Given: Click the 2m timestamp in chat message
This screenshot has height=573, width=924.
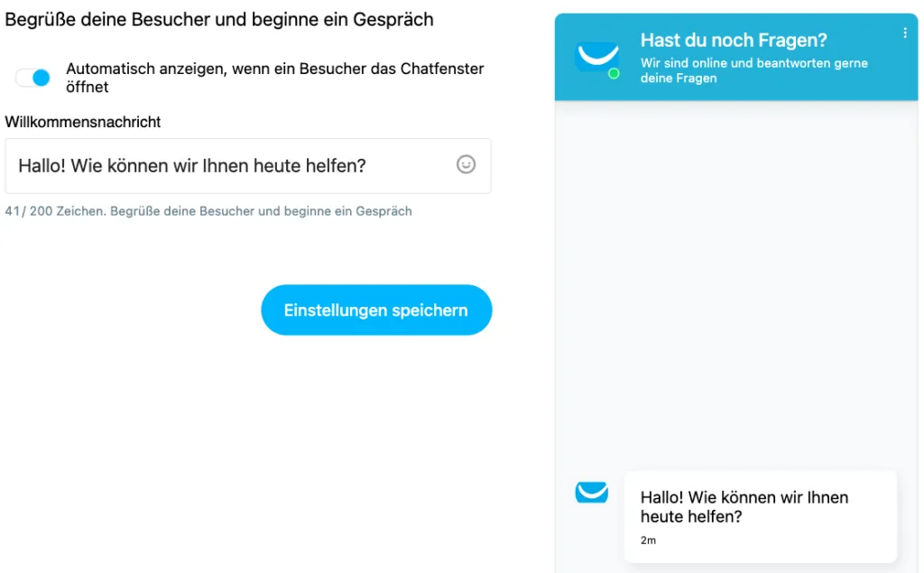Looking at the screenshot, I should [648, 540].
